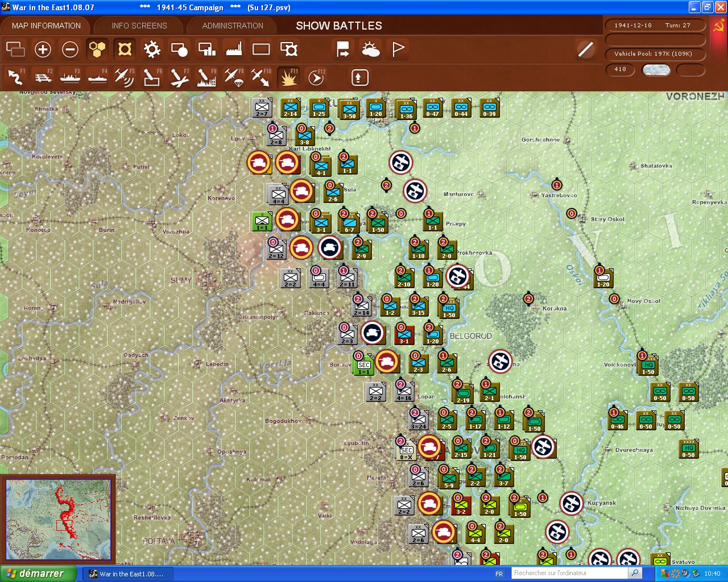This screenshot has width=728, height=582.
Task: Click the 418 value pill
Action: [x=620, y=70]
